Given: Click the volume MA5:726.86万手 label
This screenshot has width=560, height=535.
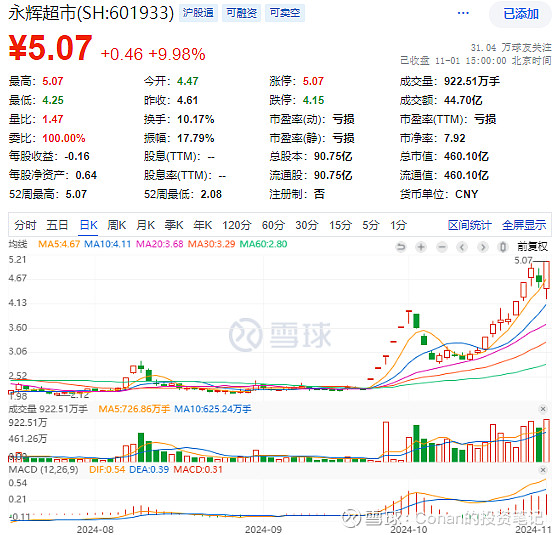Looking at the screenshot, I should point(134,409).
